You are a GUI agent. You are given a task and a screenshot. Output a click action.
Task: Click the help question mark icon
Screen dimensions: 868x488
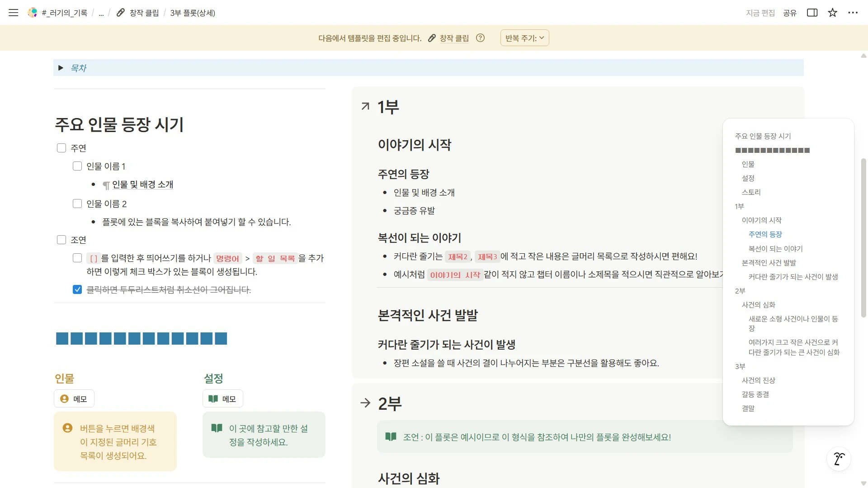tap(480, 38)
